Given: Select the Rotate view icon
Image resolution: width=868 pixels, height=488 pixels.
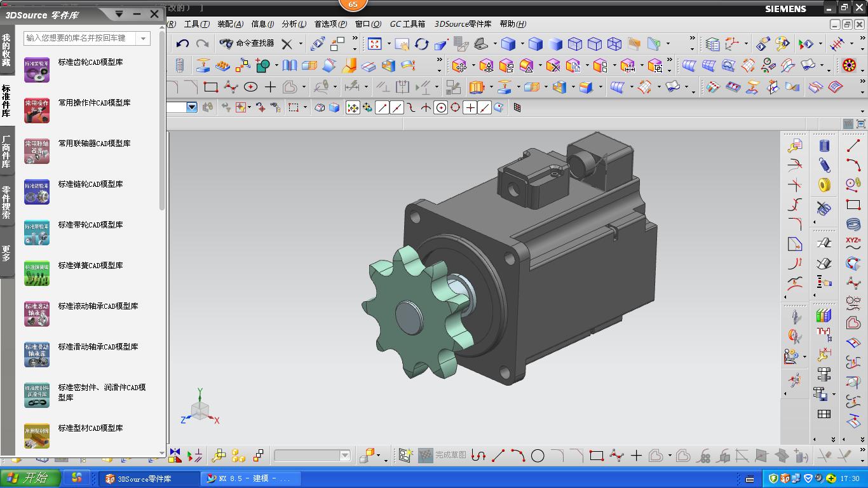Looking at the screenshot, I should pyautogui.click(x=422, y=44).
